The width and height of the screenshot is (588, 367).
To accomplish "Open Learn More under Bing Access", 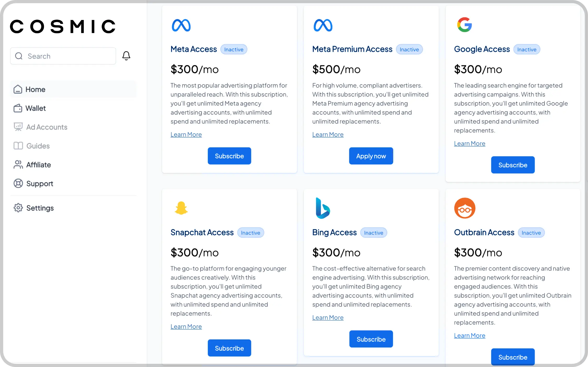I will [x=328, y=318].
